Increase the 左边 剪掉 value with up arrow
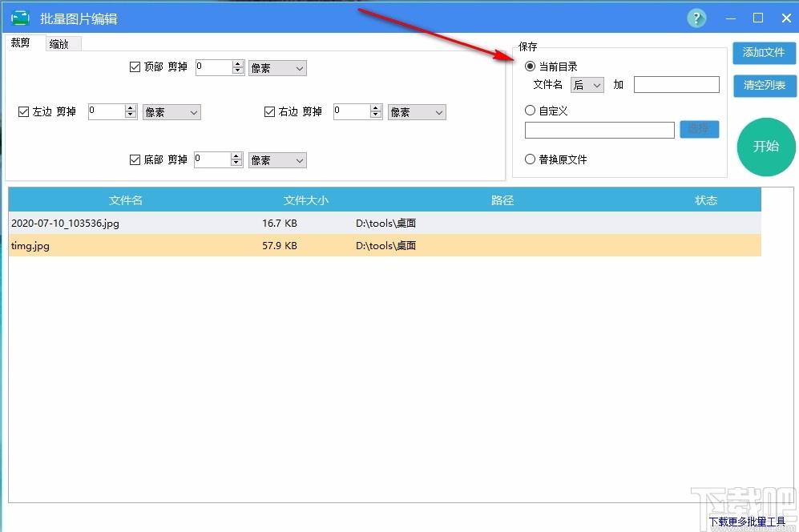 pos(131,108)
